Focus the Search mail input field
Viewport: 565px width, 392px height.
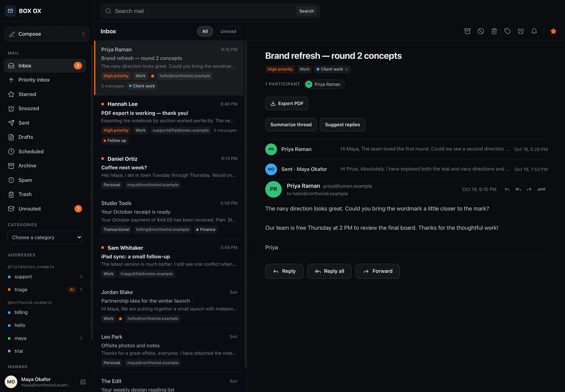coord(204,11)
